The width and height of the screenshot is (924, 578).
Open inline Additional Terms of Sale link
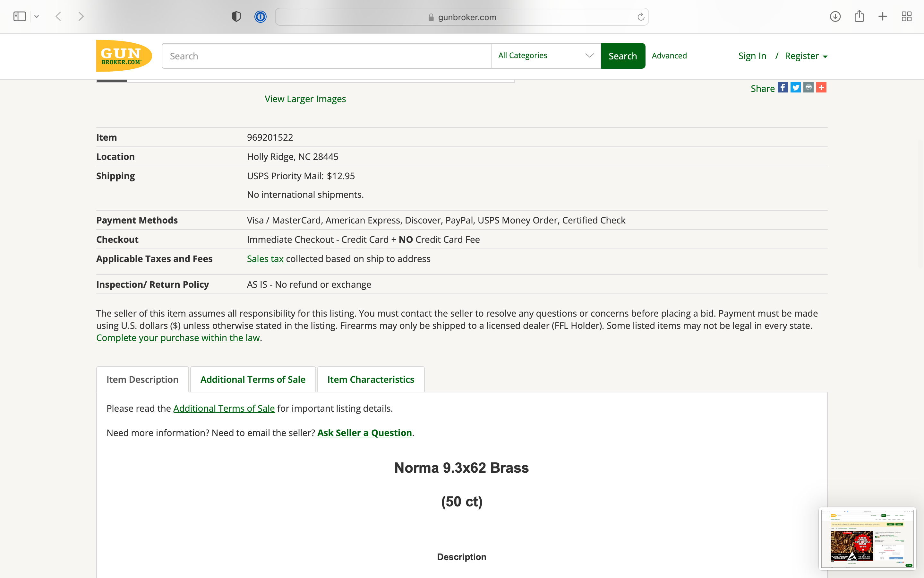tap(224, 408)
